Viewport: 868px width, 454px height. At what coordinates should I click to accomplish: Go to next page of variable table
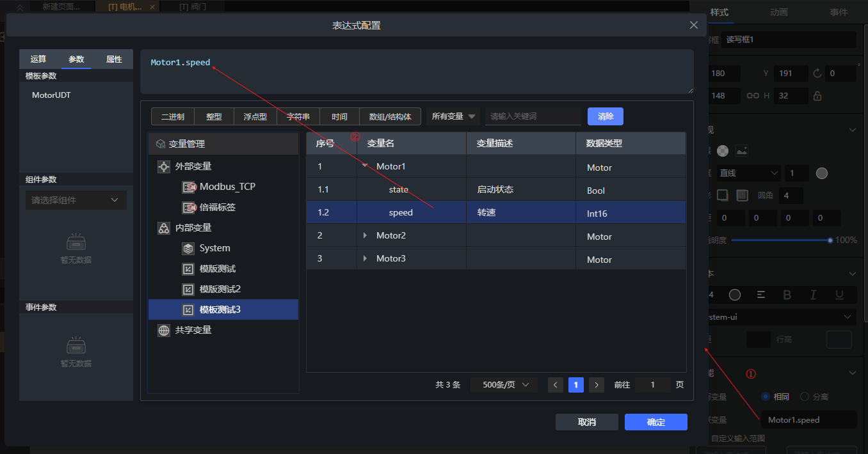[597, 385]
